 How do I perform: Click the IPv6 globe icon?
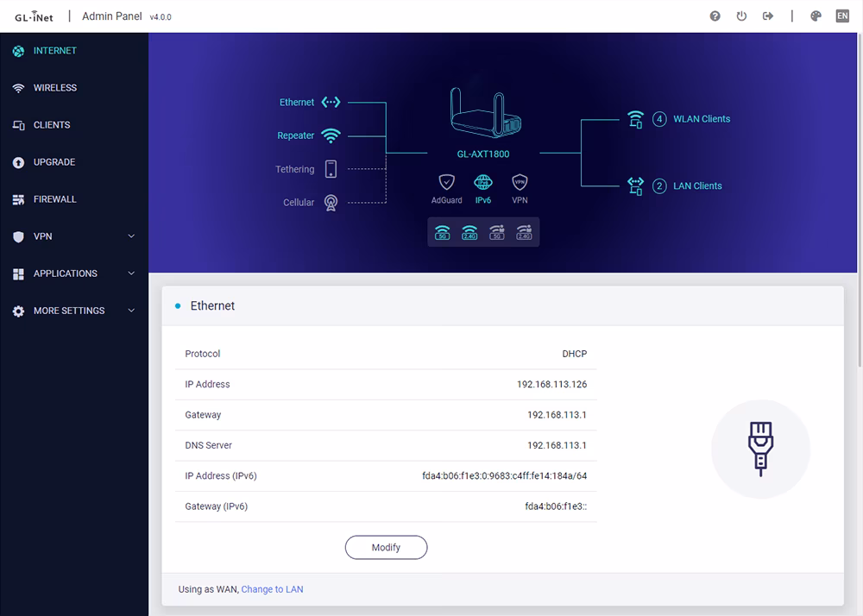483,182
